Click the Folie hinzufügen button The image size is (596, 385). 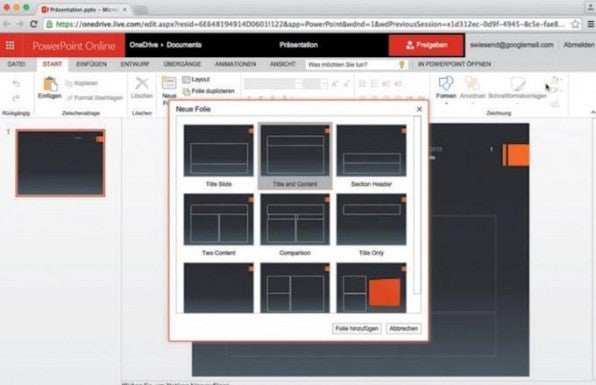[357, 328]
